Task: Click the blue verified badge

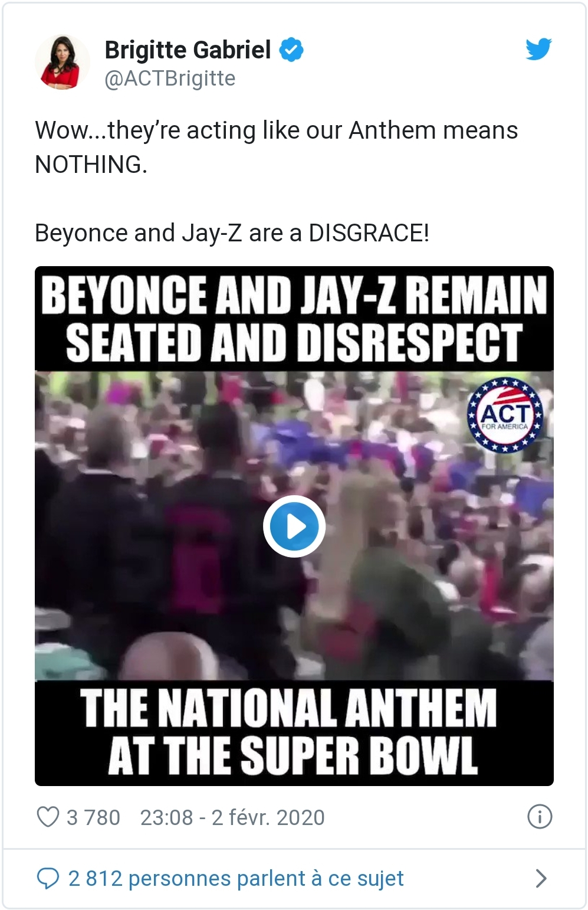Action: [x=291, y=50]
